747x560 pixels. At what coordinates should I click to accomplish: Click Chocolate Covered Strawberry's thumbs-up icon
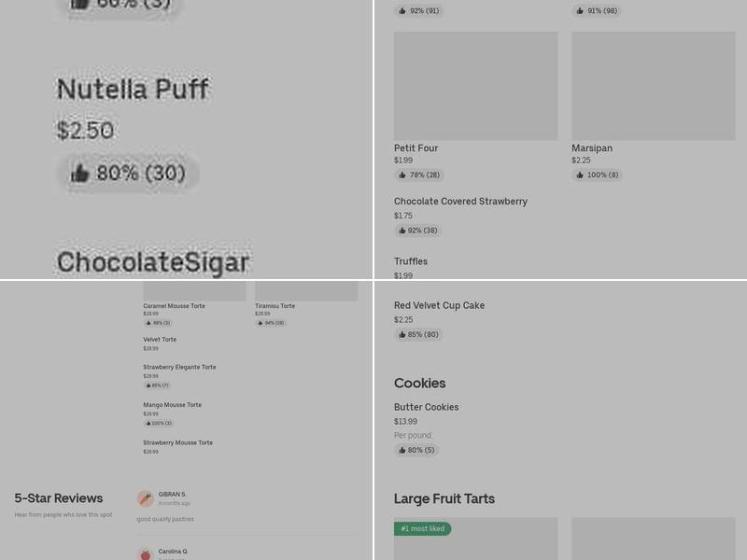(402, 231)
